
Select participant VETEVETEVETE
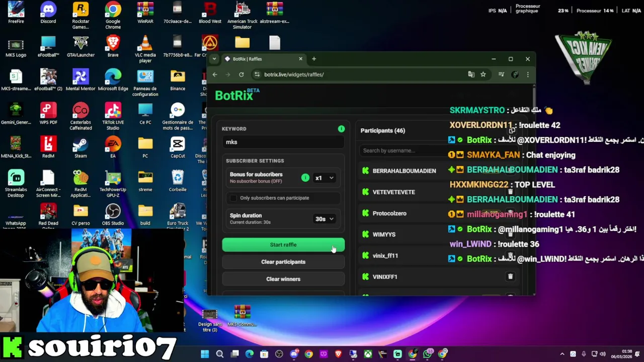click(393, 192)
